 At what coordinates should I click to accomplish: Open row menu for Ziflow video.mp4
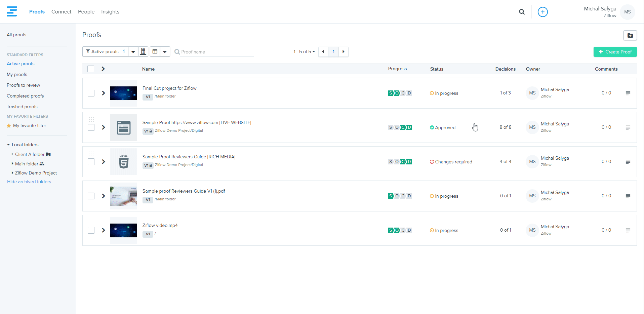(x=628, y=230)
